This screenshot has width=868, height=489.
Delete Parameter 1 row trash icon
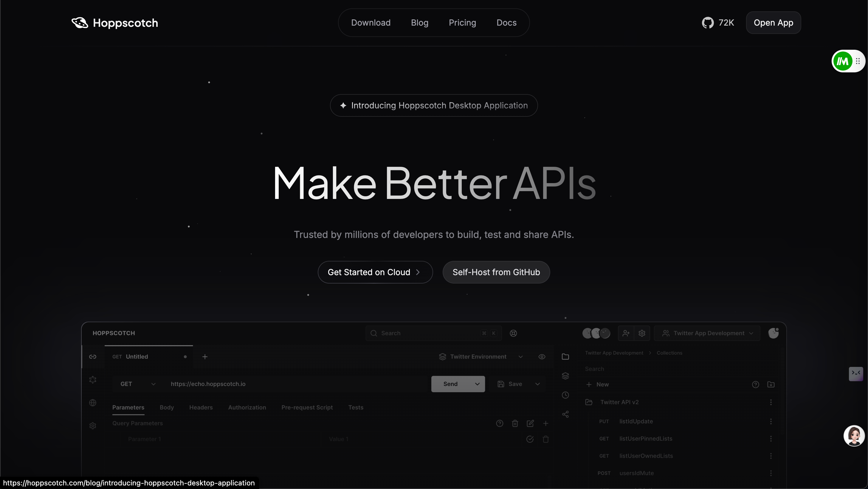pyautogui.click(x=546, y=439)
